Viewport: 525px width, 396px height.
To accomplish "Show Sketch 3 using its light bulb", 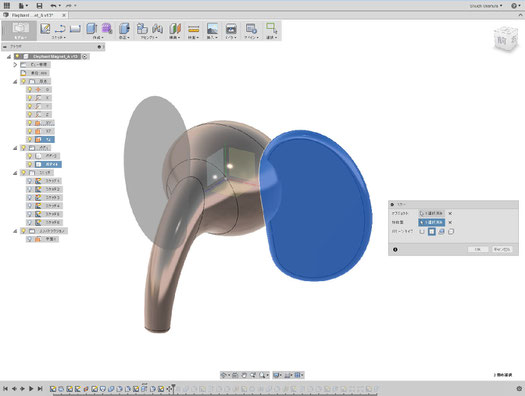I will (30, 197).
